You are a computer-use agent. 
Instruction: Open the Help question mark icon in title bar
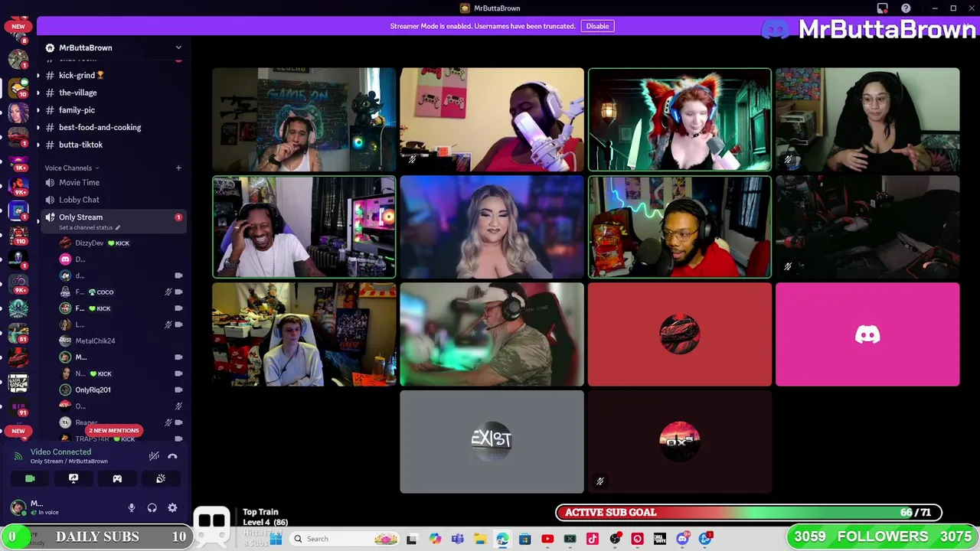point(906,8)
